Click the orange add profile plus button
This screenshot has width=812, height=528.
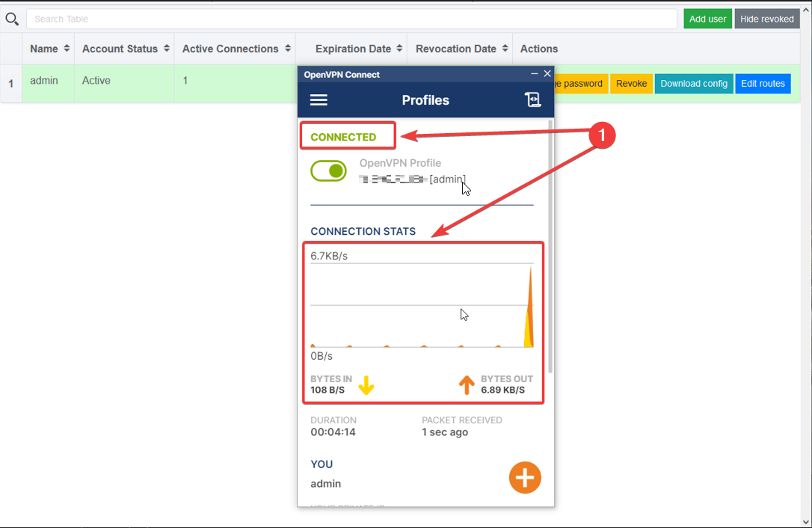525,477
